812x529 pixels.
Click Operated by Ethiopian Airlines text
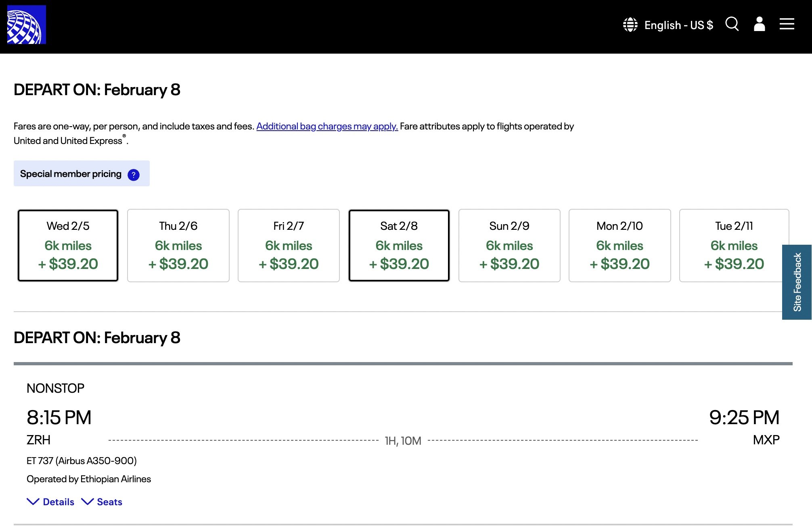coord(89,479)
